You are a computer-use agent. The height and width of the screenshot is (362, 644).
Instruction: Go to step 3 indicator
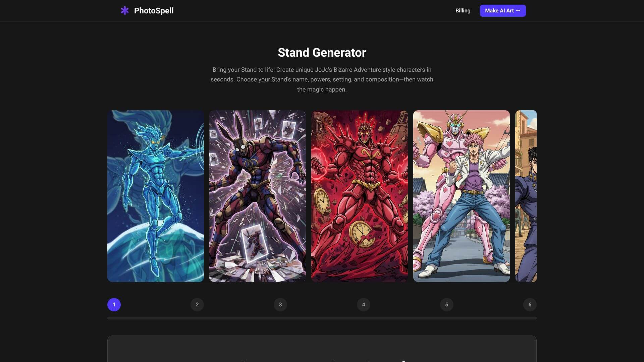pyautogui.click(x=280, y=305)
